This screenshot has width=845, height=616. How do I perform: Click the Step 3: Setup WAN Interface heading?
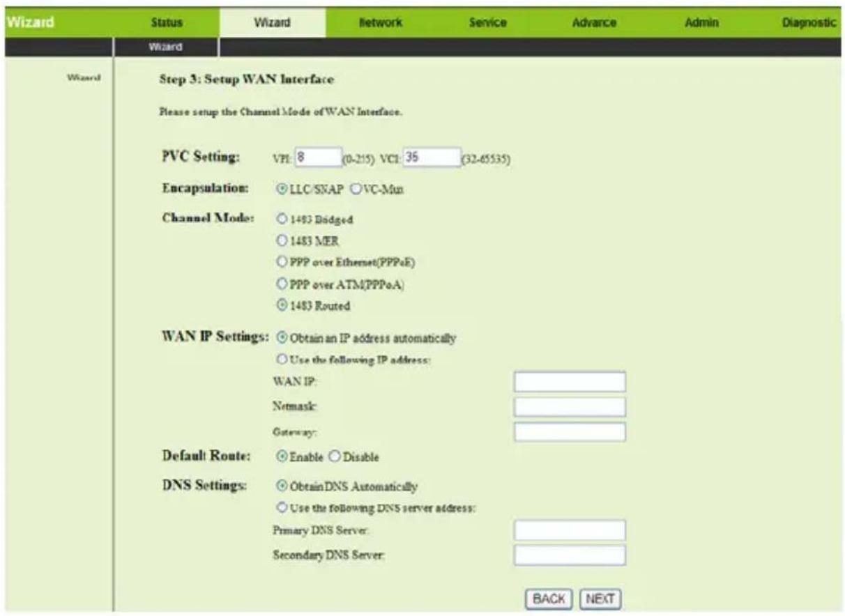(x=248, y=80)
